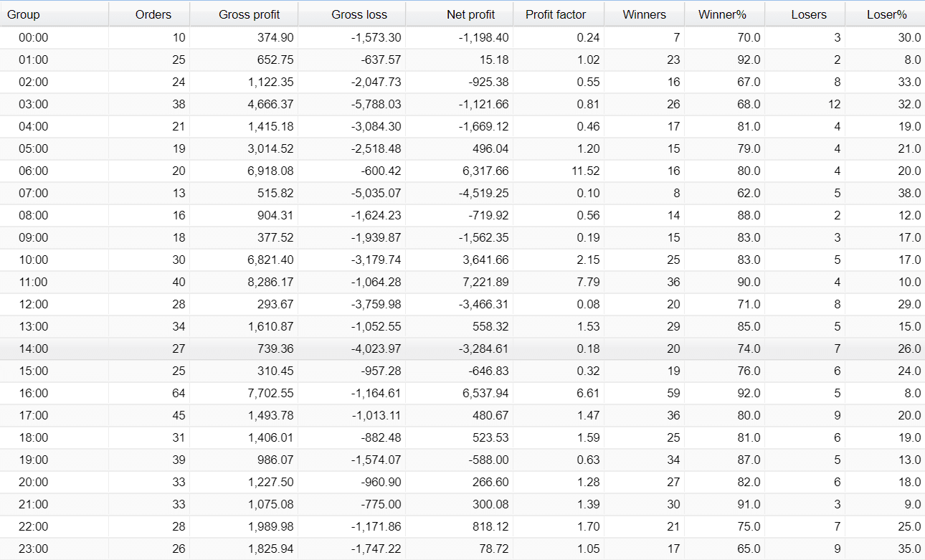Sort by the Losers column header
925x560 pixels.
click(805, 14)
